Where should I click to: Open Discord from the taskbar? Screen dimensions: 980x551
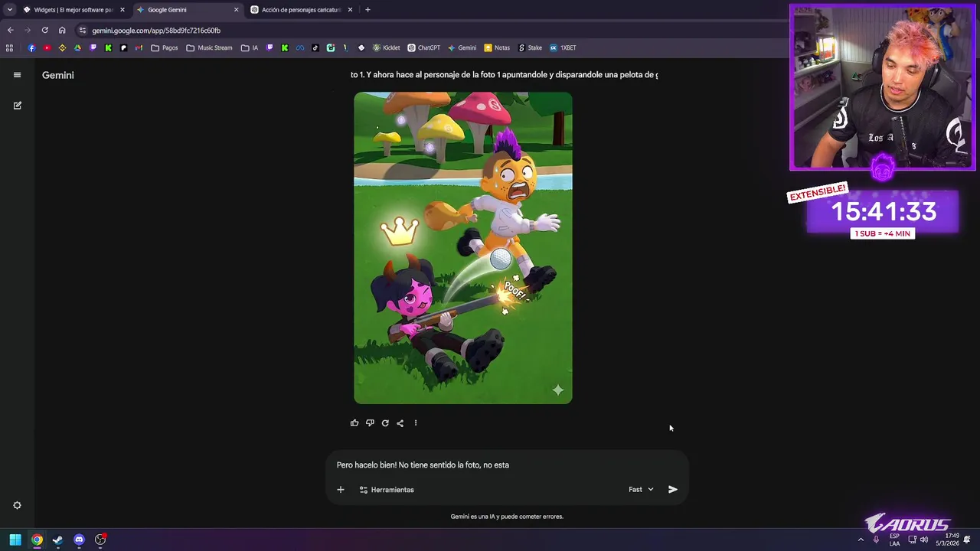coord(79,540)
